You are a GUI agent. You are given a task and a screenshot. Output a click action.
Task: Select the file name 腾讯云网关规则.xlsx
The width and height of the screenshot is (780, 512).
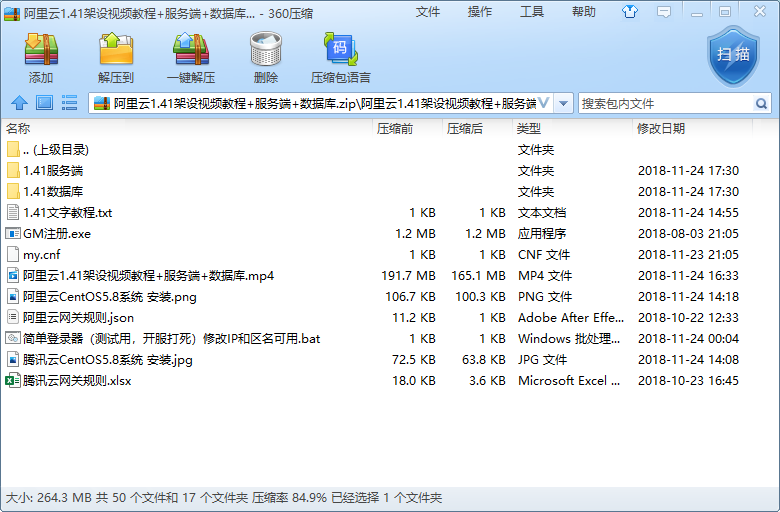(x=77, y=381)
